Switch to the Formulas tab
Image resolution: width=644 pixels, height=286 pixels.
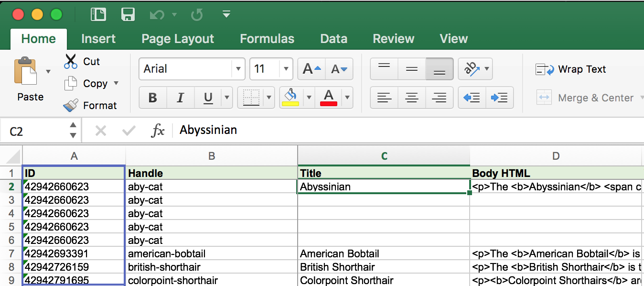tap(267, 39)
